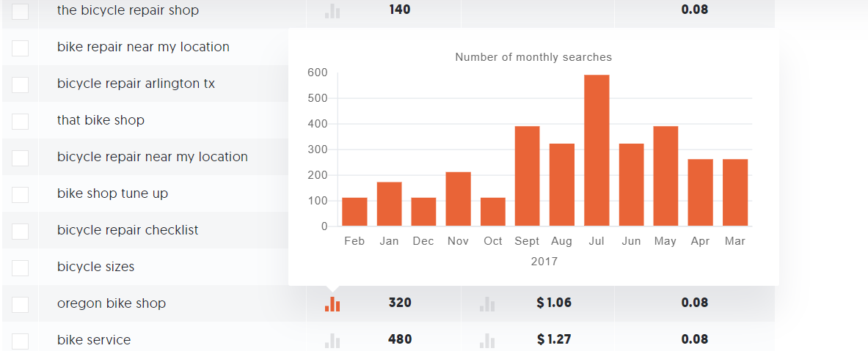This screenshot has width=868, height=351.
Task: Select the "oregon bike shop" checkbox
Action: pyautogui.click(x=20, y=304)
